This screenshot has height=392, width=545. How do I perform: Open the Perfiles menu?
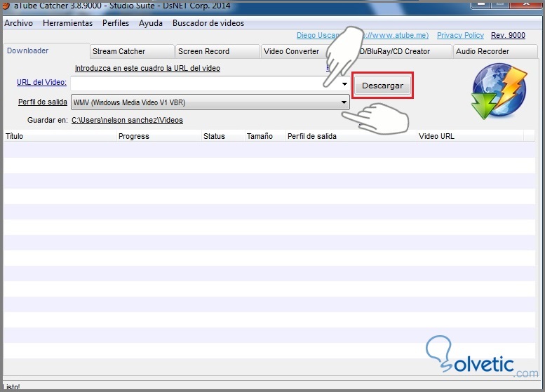point(116,23)
